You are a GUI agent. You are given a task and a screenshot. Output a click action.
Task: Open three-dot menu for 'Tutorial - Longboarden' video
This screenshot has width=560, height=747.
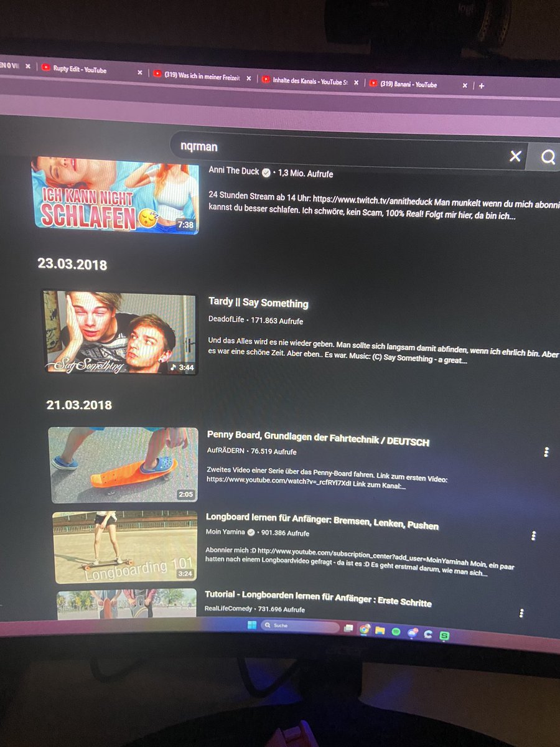pos(521,613)
